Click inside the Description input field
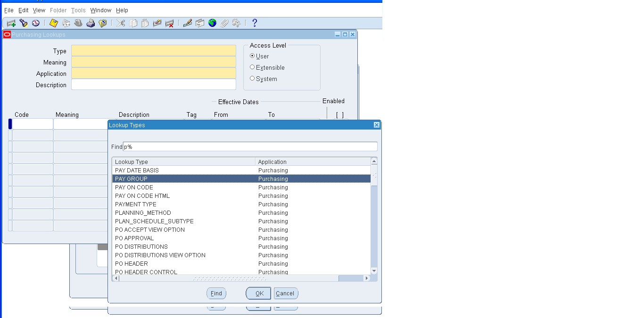 click(153, 84)
